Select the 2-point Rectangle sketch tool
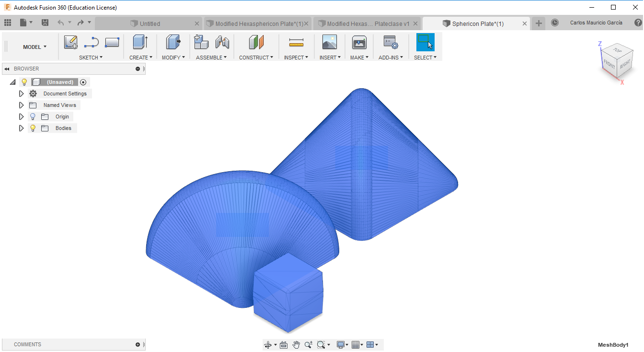Screen dimensions: 644x352 112,43
